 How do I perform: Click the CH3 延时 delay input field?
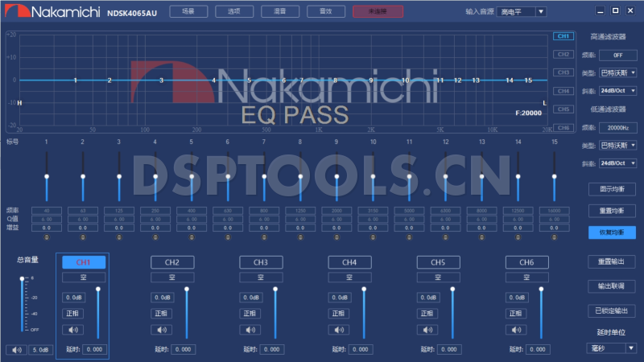click(x=272, y=349)
